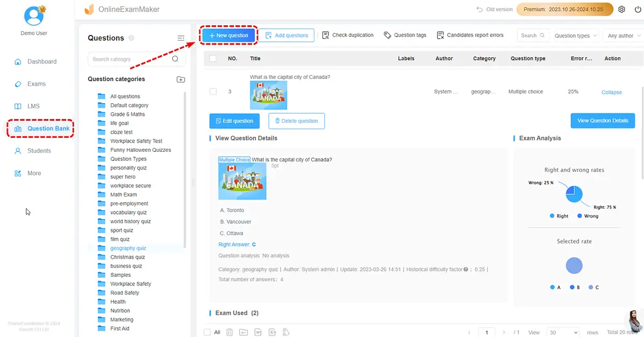Tick the bottom 'All' checkbox
The image size is (644, 337).
(x=208, y=332)
